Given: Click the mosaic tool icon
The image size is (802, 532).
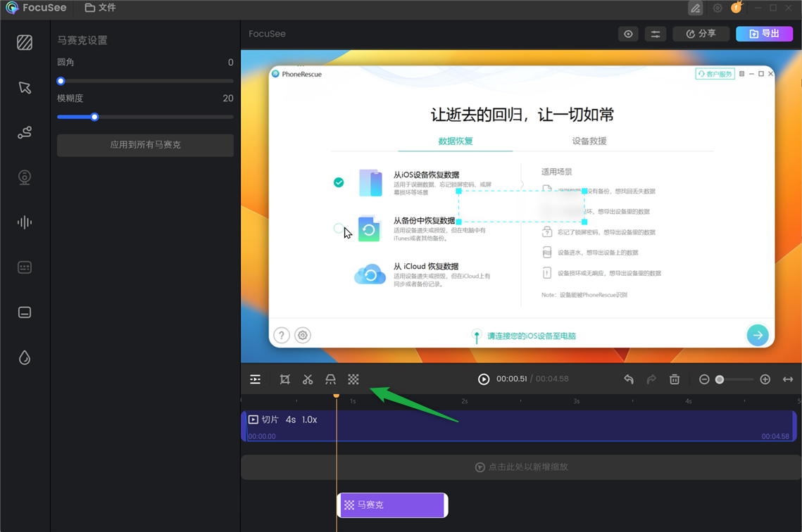Looking at the screenshot, I should (x=353, y=379).
